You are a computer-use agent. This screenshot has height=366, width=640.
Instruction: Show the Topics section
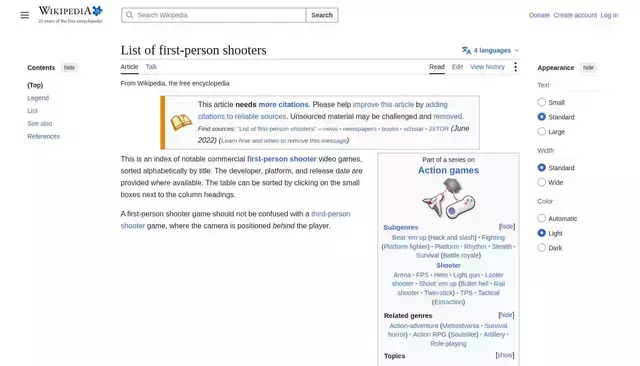[505, 355]
